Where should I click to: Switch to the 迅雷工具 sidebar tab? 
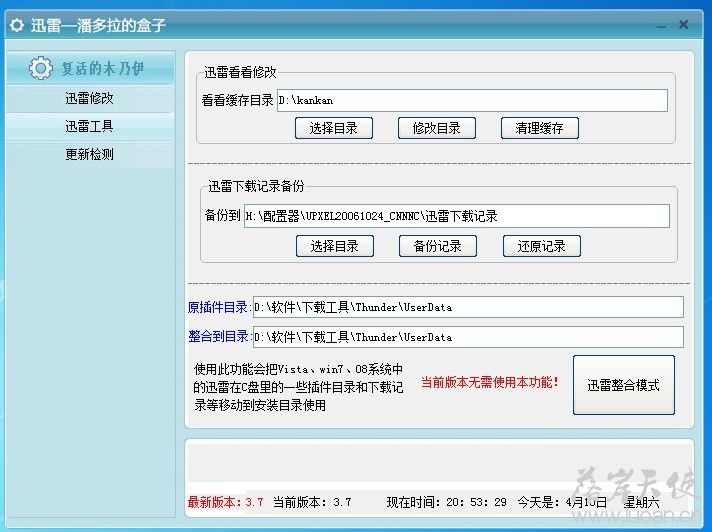pos(89,126)
